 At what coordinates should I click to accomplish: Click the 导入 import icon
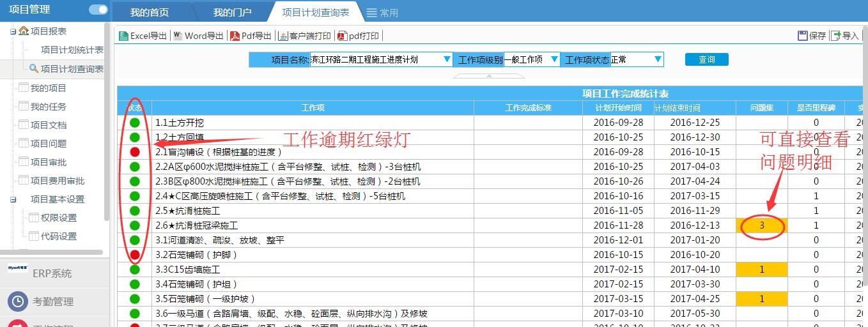coord(835,36)
